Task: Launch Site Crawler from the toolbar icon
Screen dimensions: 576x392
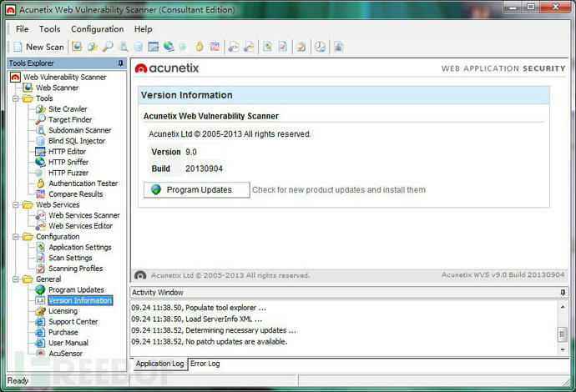Action: (x=92, y=47)
